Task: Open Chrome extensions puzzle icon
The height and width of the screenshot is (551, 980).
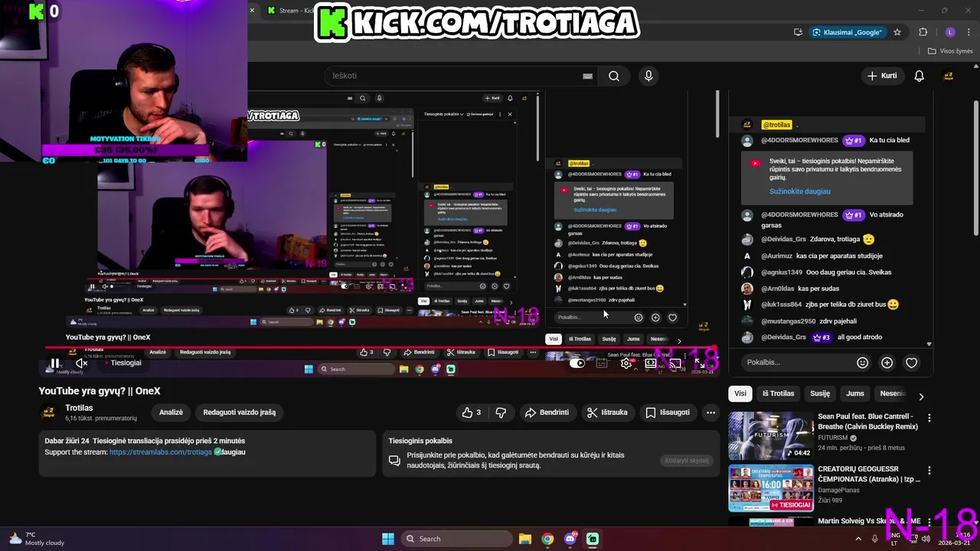Action: pos(923,32)
